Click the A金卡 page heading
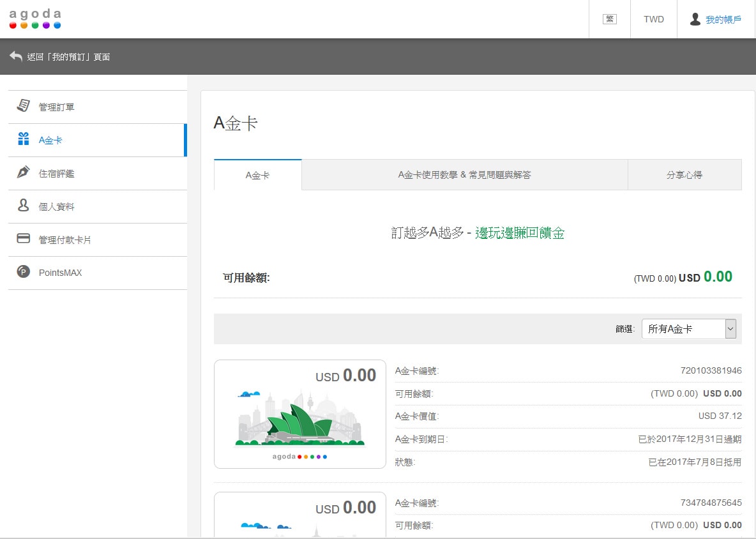The width and height of the screenshot is (756, 539). click(x=236, y=123)
